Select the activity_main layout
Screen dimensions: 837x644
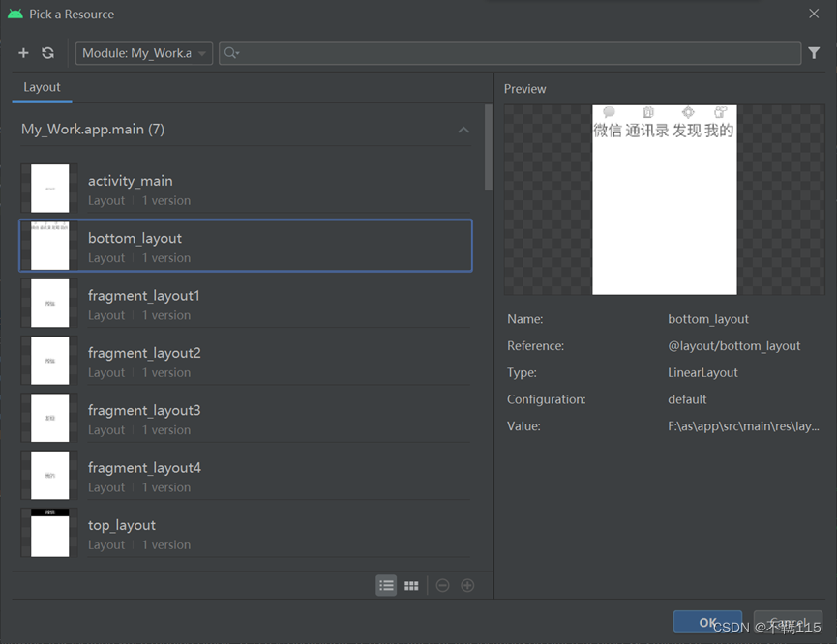point(246,189)
